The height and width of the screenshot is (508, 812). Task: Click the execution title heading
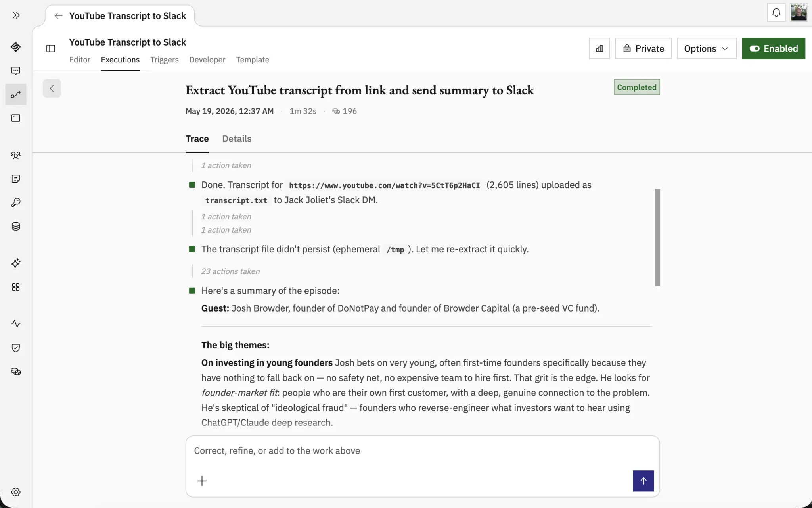360,90
